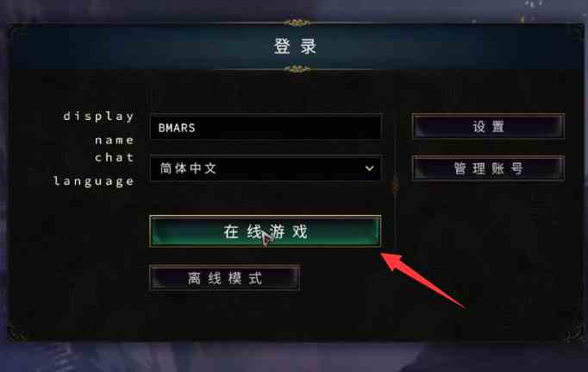Click the red arrow annotation
Image resolution: width=588 pixels, height=372 pixels.
coord(422,280)
